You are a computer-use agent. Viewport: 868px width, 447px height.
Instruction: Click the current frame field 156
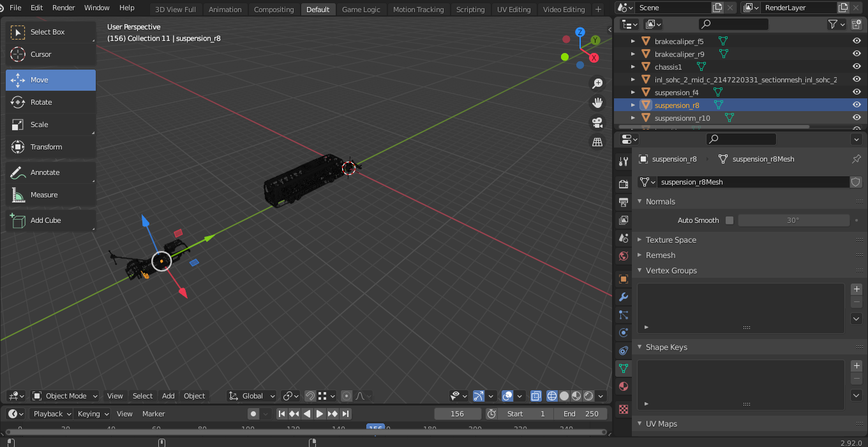458,414
